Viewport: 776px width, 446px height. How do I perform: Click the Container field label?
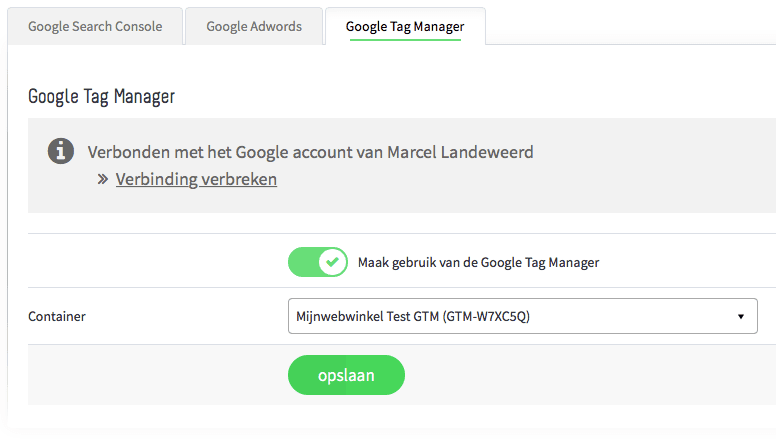(x=57, y=316)
